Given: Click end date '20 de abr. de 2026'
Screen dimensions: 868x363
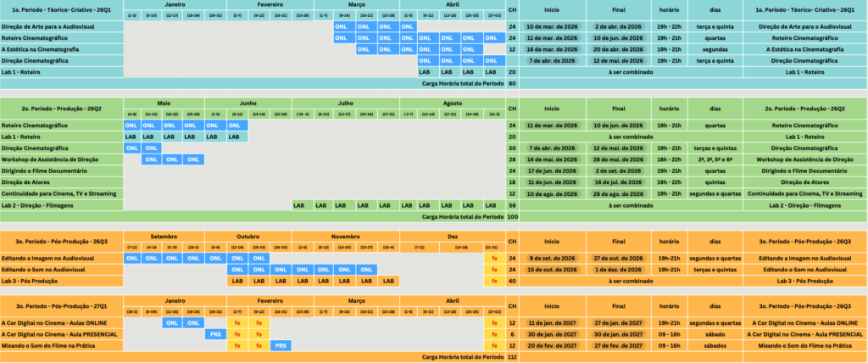Looking at the screenshot, I should (x=618, y=49).
